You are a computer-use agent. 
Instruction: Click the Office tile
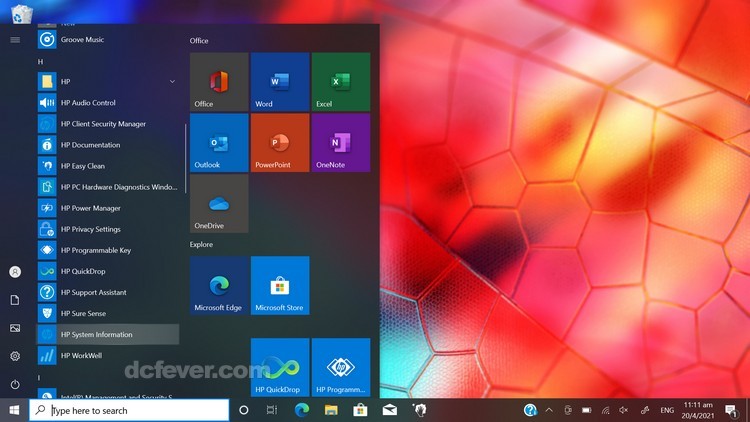219,82
